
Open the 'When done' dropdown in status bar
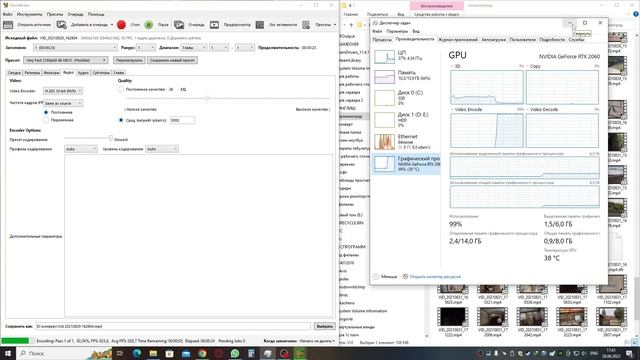(x=318, y=341)
